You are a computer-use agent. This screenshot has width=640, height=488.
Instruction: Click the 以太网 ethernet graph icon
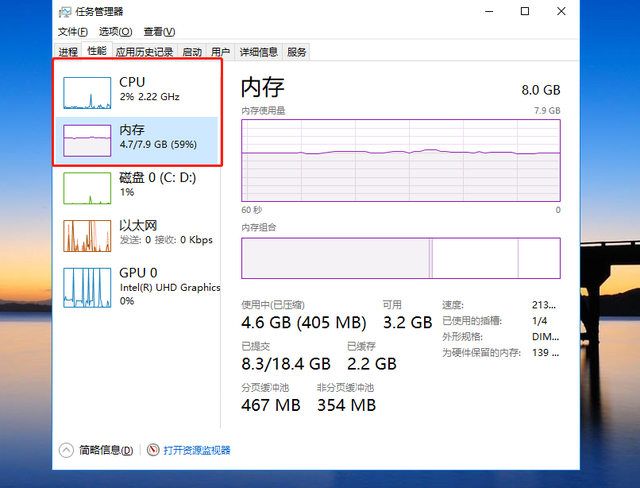tap(87, 236)
